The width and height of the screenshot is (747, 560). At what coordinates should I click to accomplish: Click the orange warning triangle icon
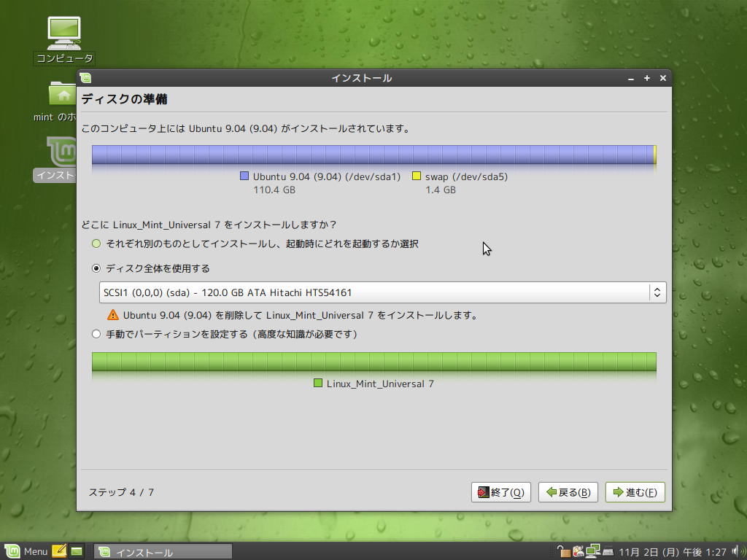click(x=113, y=315)
